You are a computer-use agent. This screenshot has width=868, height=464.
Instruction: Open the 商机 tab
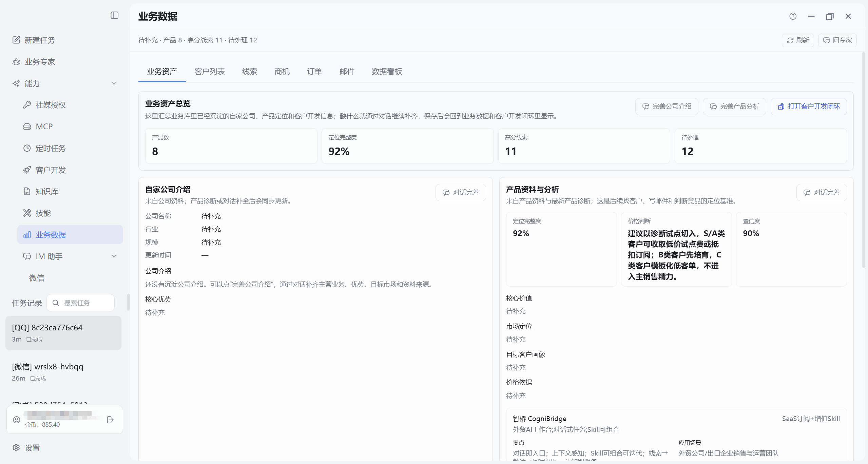(x=282, y=72)
